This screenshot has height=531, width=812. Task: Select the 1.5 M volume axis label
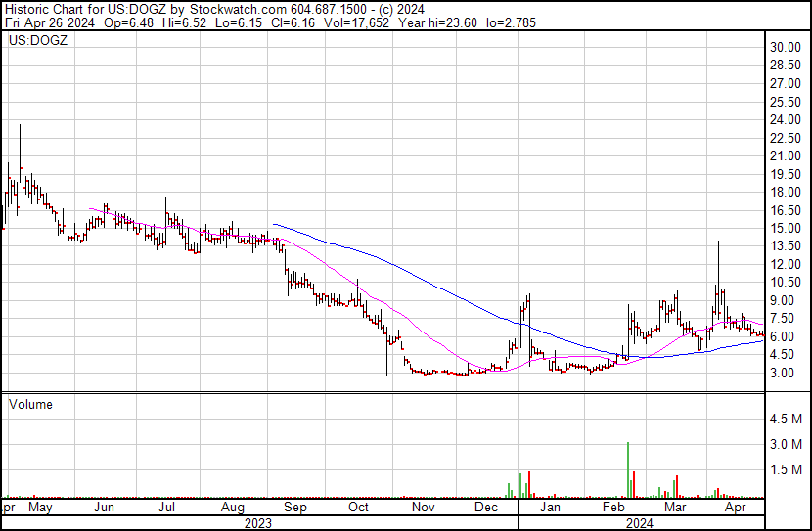(x=785, y=469)
